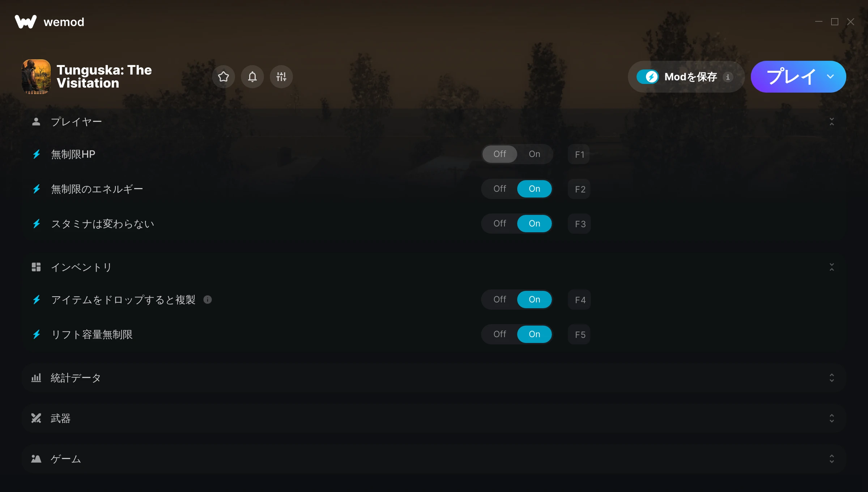Click the favorite star icon

tap(224, 77)
